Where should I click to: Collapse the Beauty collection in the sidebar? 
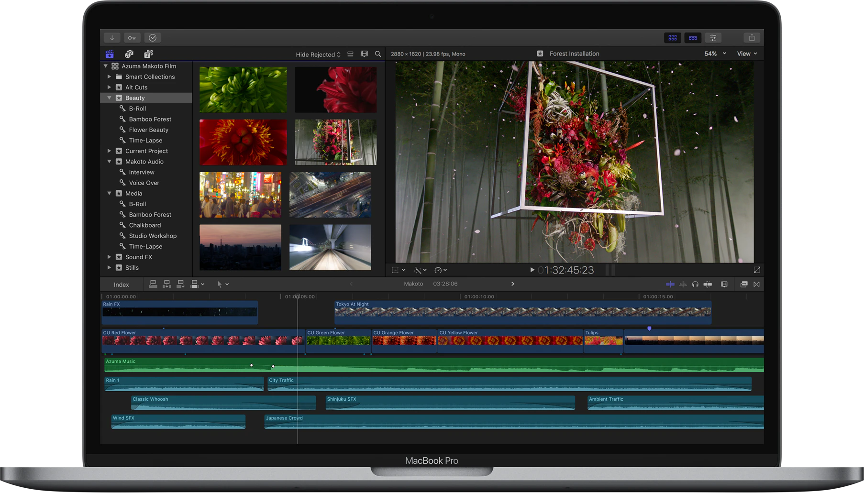109,98
